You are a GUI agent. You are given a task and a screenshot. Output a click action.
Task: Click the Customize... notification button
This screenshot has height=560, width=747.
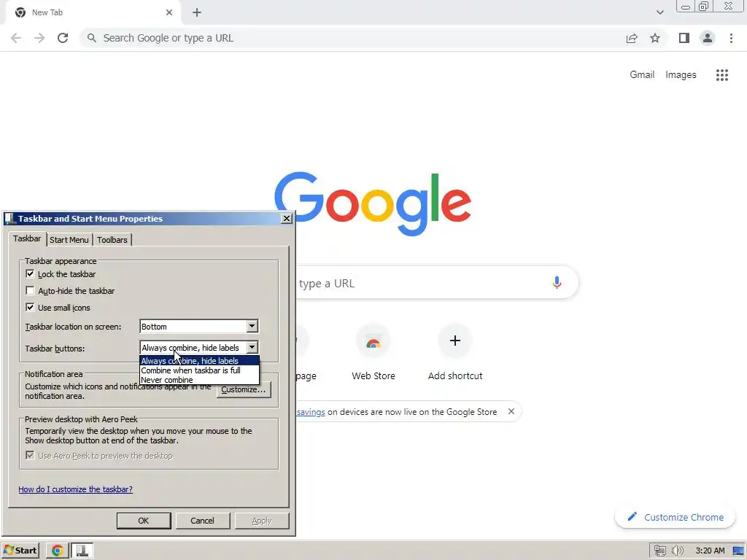[x=244, y=389]
